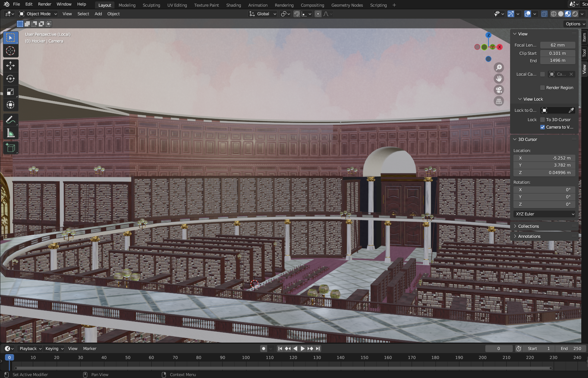
Task: Toggle auto keying record button
Action: coord(264,349)
